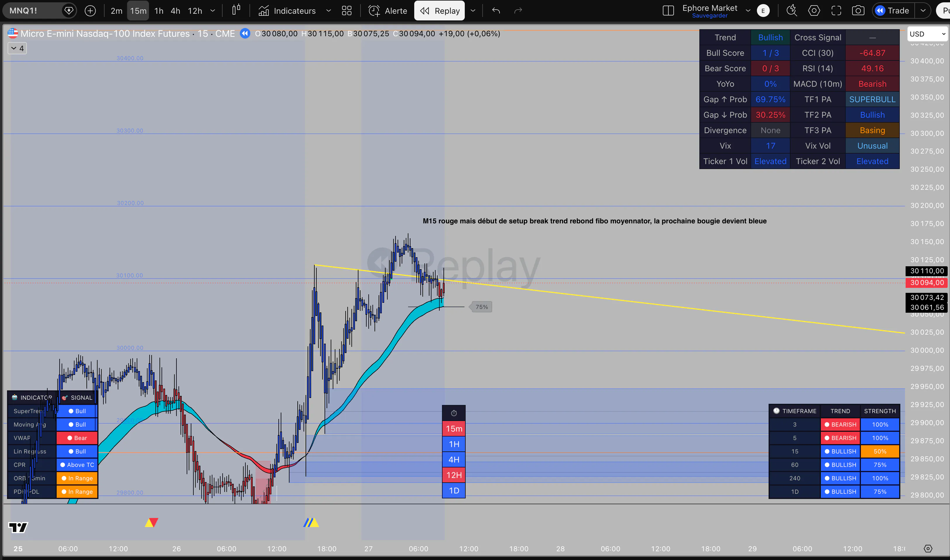This screenshot has width=950, height=560.
Task: Open the quick search lightning icon
Action: pos(791,11)
